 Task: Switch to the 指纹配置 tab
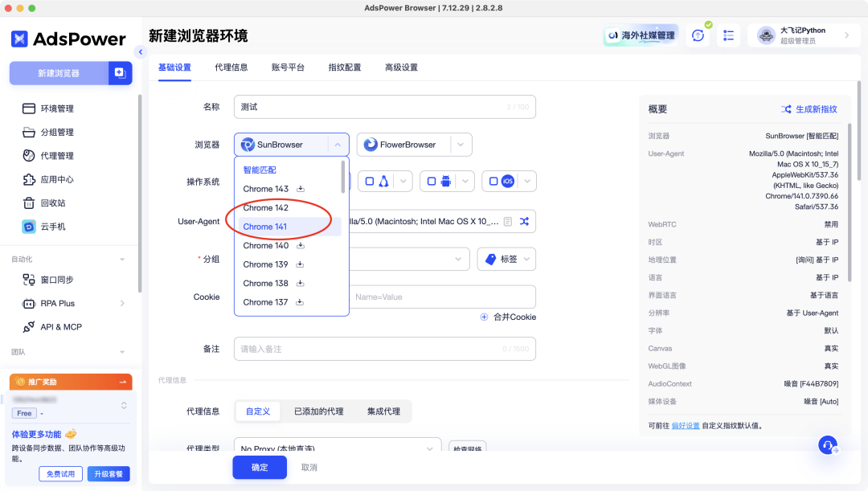(344, 68)
